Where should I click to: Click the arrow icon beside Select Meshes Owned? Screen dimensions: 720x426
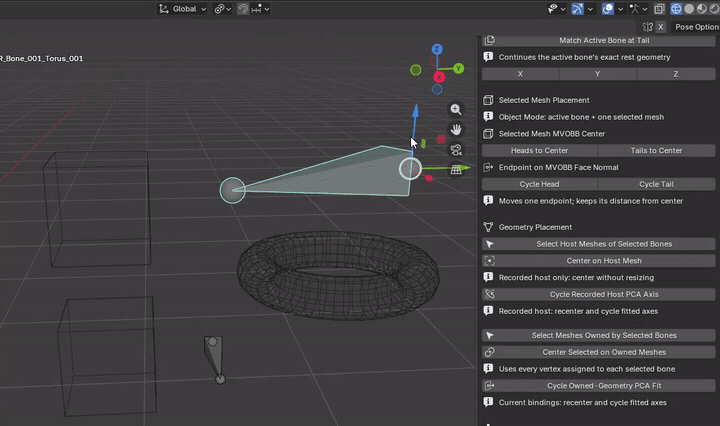pyautogui.click(x=489, y=336)
